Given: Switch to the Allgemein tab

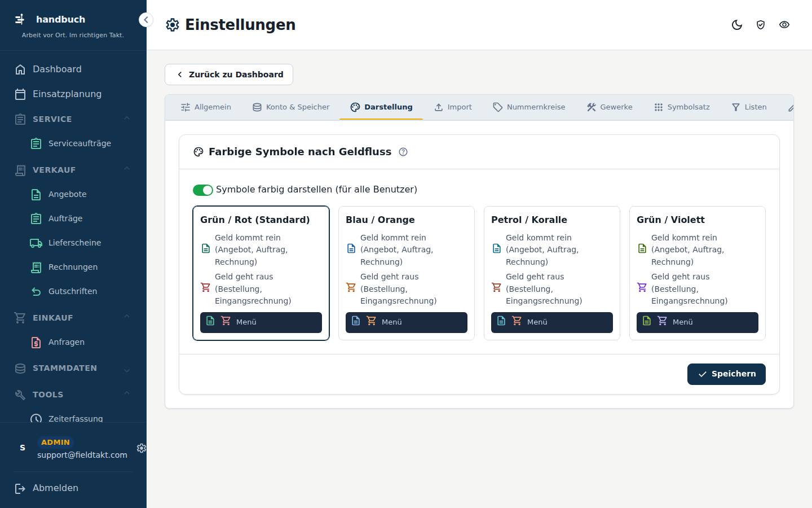Looking at the screenshot, I should [206, 107].
